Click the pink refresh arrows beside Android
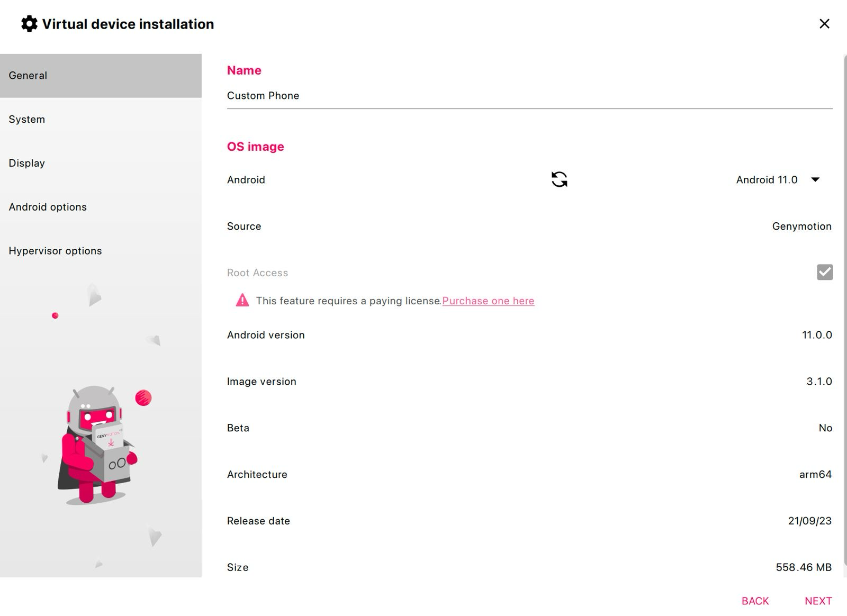Viewport: 847px width, 616px height. (x=560, y=179)
